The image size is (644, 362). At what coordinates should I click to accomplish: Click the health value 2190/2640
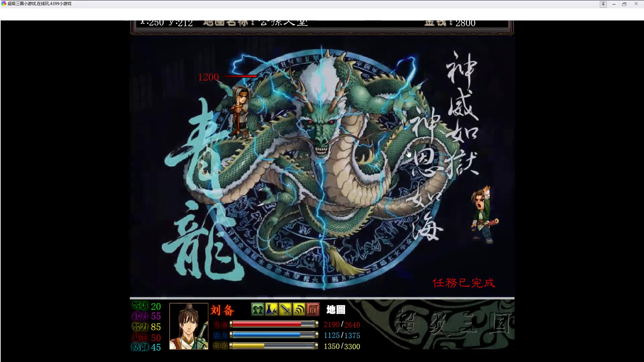coord(342,324)
